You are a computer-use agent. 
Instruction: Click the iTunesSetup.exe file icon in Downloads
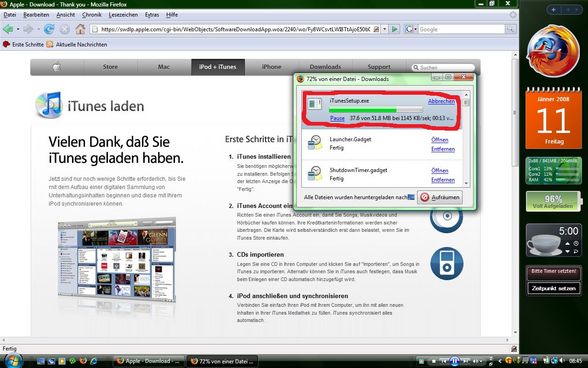[315, 104]
